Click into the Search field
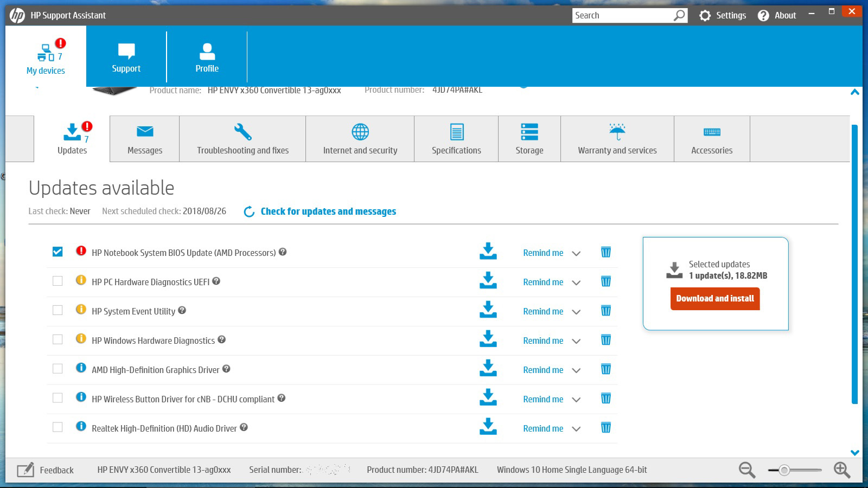Screen dimensions: 868x488 (622, 15)
